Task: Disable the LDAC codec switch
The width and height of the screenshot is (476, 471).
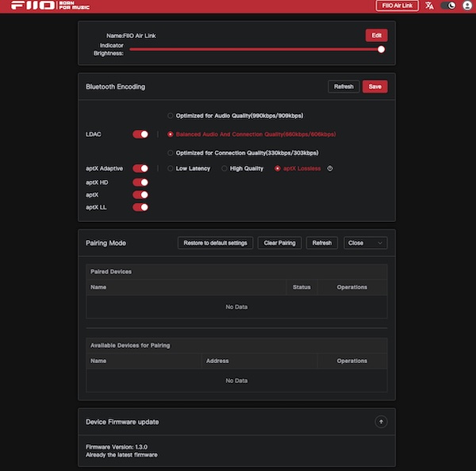Action: pos(140,134)
